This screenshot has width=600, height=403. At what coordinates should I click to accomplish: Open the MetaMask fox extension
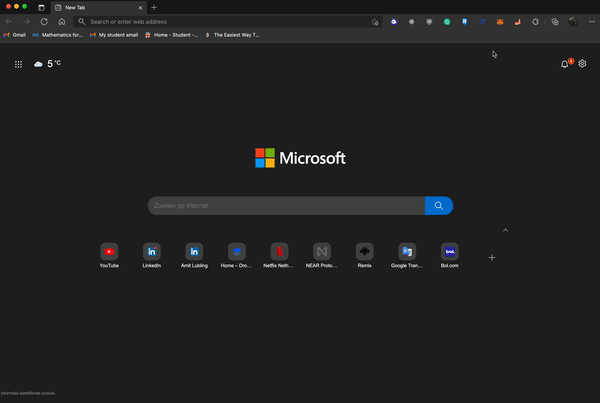pyautogui.click(x=500, y=22)
